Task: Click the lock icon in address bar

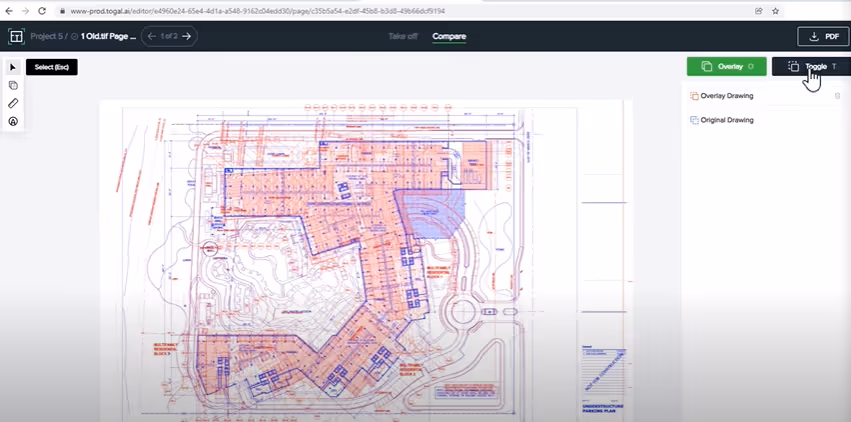Action: pyautogui.click(x=63, y=11)
